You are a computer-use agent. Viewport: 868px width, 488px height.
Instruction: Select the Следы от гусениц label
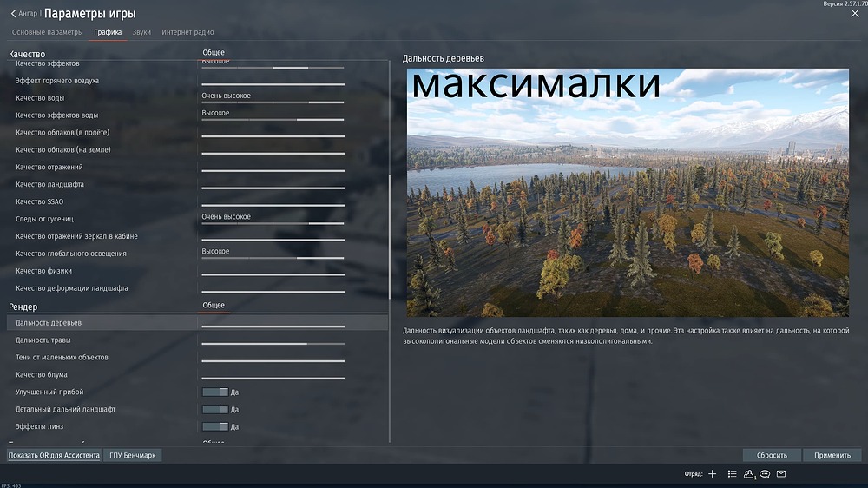click(x=44, y=219)
